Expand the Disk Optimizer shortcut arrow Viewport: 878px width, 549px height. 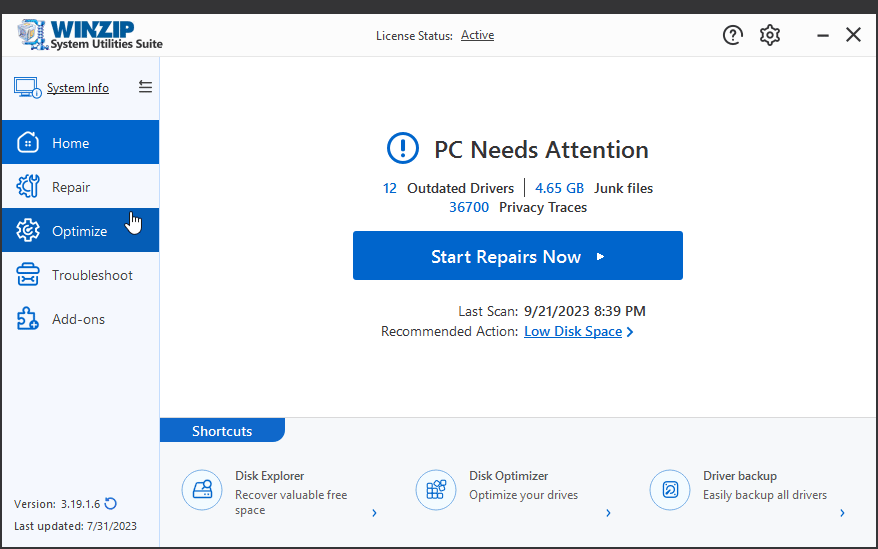609,513
